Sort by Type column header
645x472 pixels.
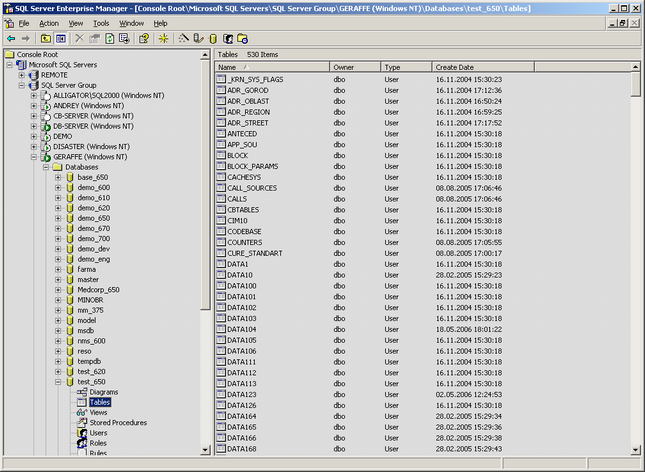pyautogui.click(x=407, y=67)
